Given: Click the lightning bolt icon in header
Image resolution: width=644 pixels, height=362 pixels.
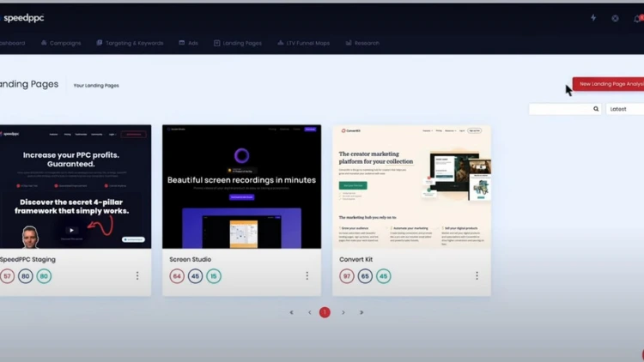Looking at the screenshot, I should point(593,18).
